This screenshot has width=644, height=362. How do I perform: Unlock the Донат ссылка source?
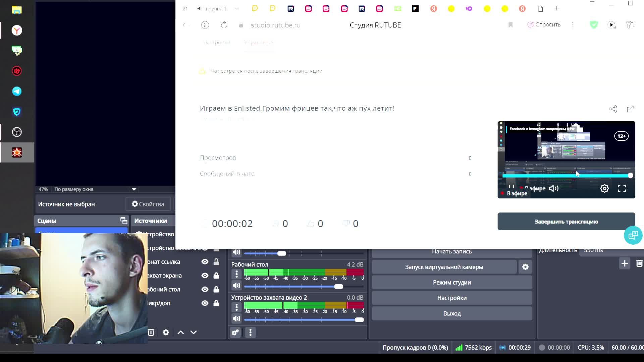click(216, 262)
